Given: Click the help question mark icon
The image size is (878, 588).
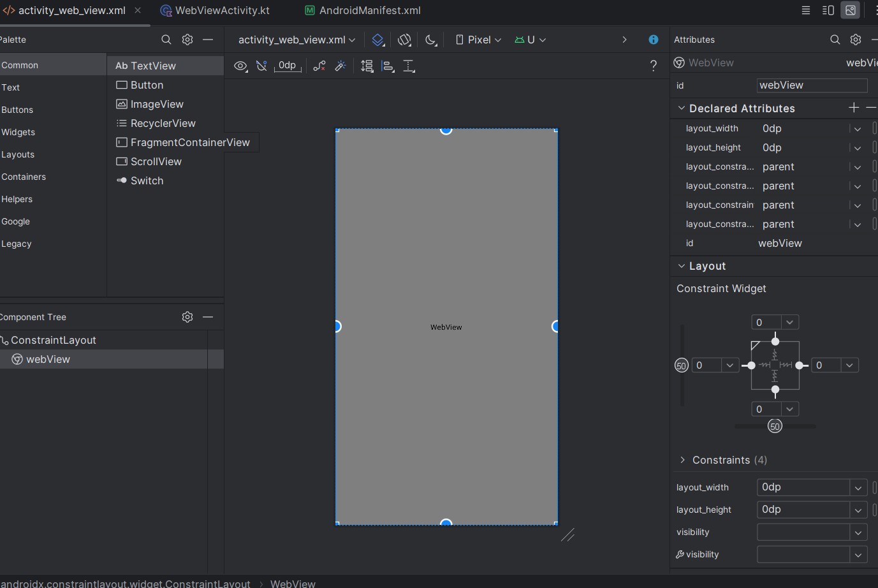Looking at the screenshot, I should 654,66.
